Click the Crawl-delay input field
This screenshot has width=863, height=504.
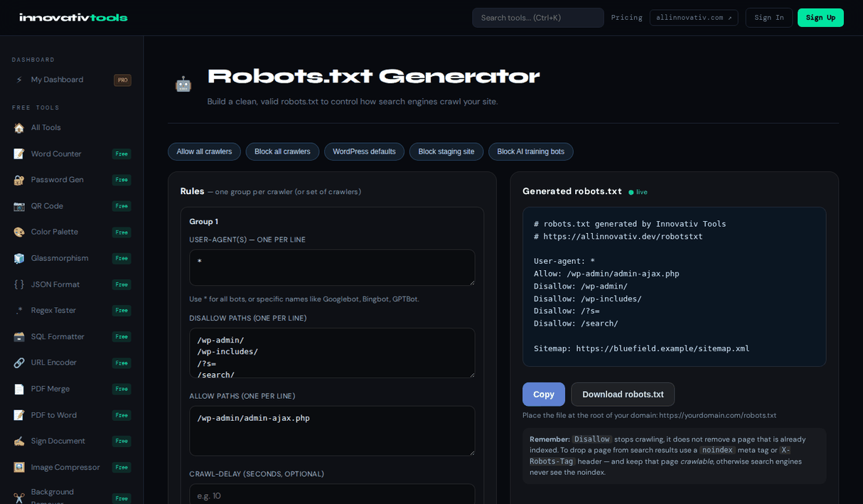click(x=332, y=495)
